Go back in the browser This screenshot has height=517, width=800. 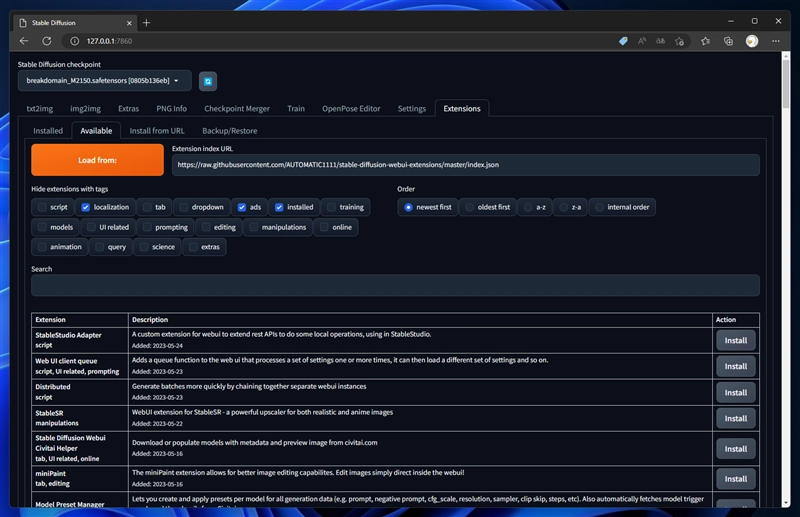tap(24, 41)
